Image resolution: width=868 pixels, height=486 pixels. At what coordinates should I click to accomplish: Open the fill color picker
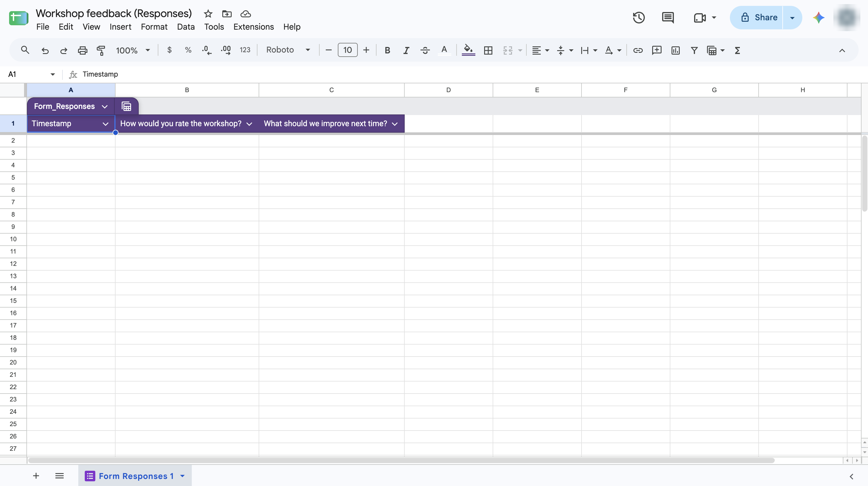pos(468,50)
